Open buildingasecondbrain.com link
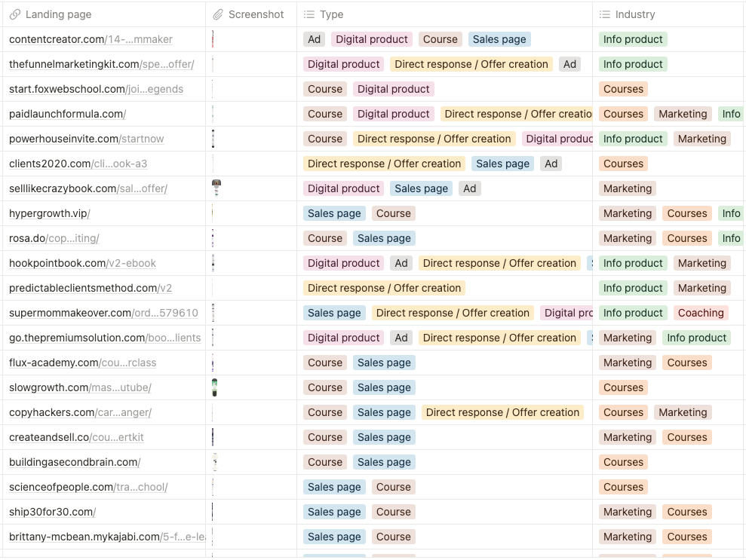Screen dimensions: 746x560 [75, 462]
